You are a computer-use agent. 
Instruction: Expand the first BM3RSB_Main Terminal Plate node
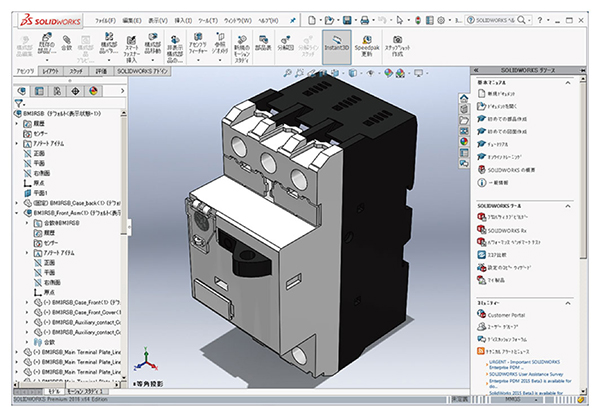[16, 352]
